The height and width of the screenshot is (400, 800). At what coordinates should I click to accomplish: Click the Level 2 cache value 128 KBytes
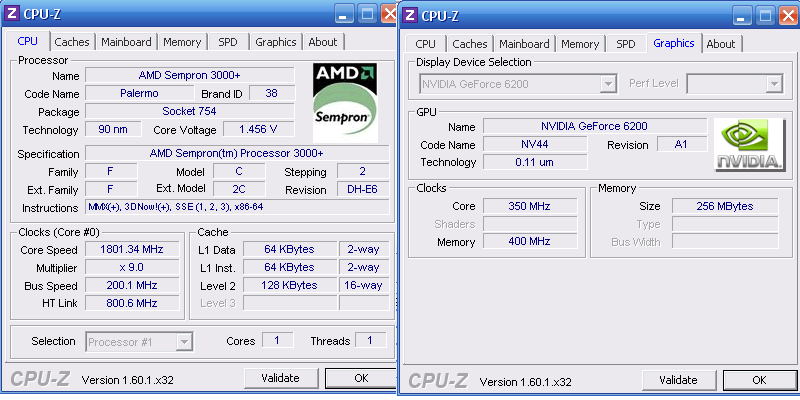tap(289, 285)
